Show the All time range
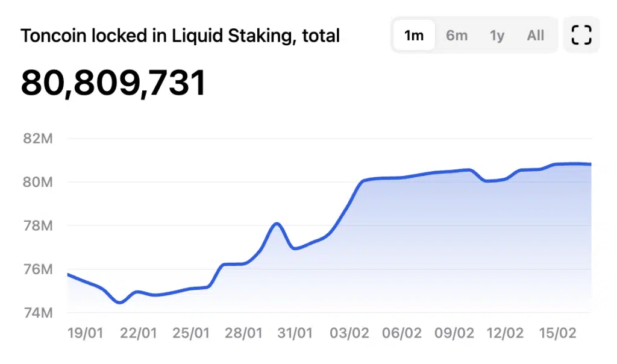This screenshot has width=617, height=364. pos(535,36)
